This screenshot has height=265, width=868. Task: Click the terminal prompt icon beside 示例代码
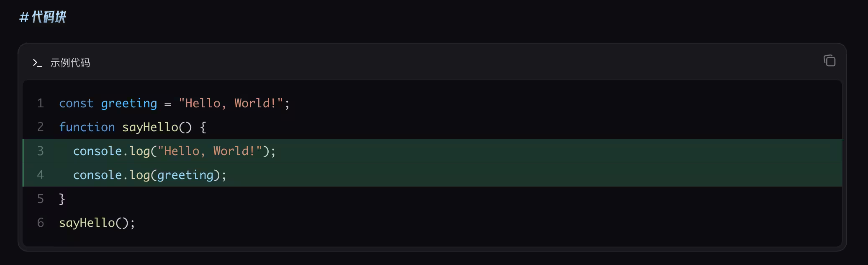[37, 63]
